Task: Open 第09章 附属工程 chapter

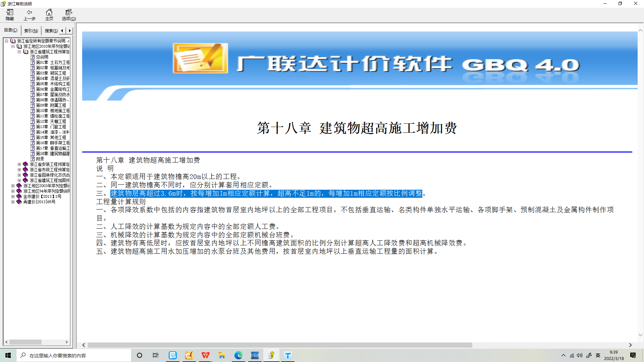Action: pos(51,105)
